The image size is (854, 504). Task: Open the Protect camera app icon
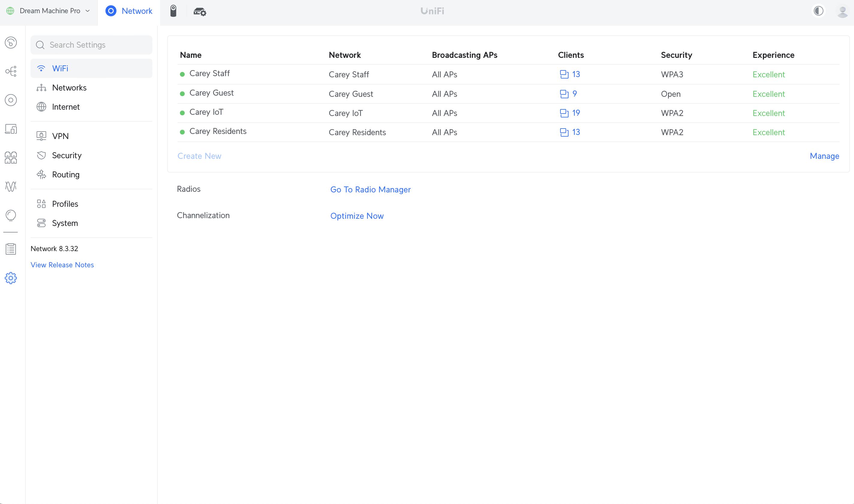click(x=173, y=11)
